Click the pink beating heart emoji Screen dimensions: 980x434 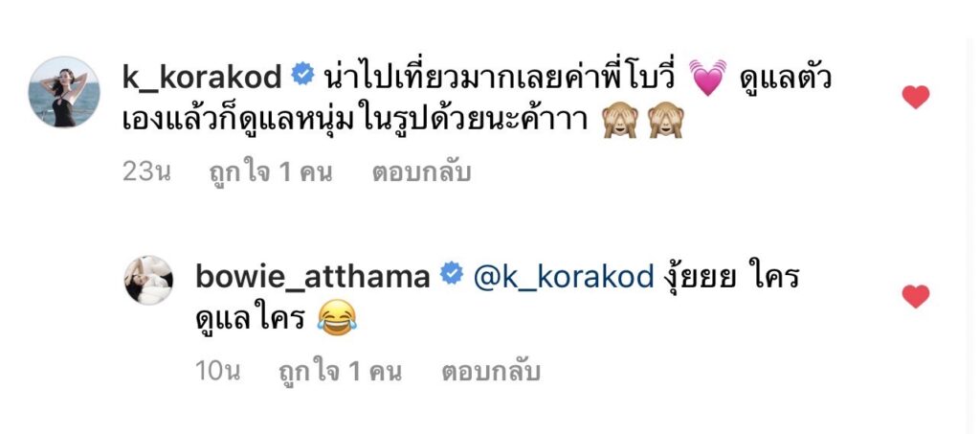707,79
